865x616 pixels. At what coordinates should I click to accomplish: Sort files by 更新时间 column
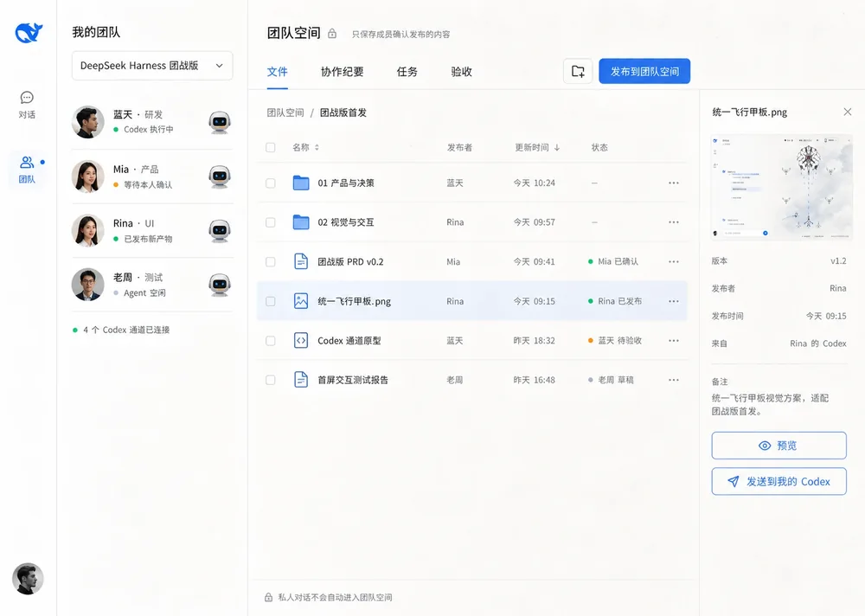pos(537,147)
